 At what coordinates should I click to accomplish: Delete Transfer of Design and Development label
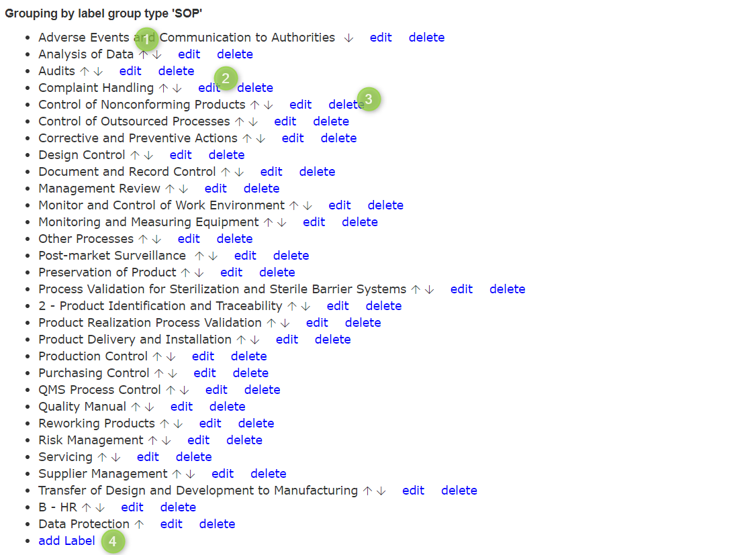coord(459,491)
